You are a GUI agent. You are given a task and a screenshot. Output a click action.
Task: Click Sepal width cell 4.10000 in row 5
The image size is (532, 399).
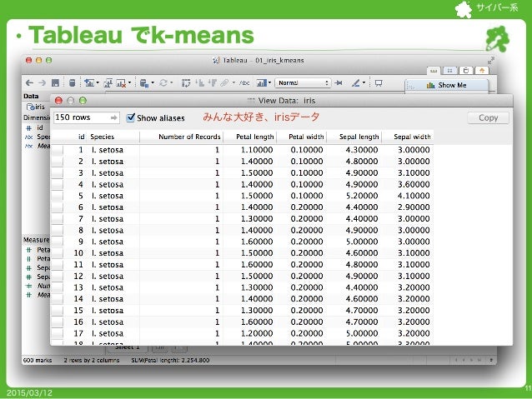pos(414,196)
